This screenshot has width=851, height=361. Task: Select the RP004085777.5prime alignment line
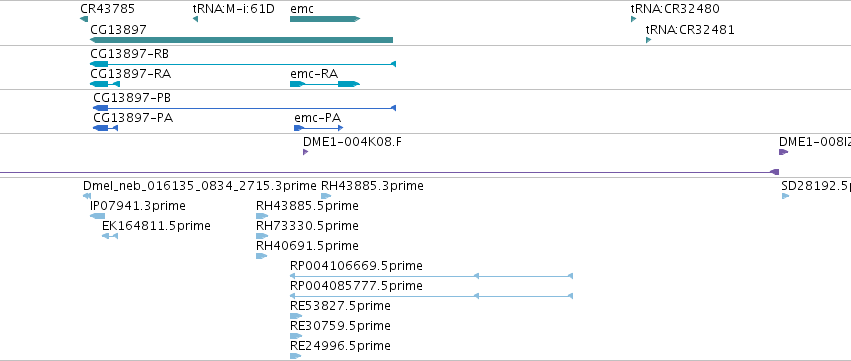tap(431, 296)
